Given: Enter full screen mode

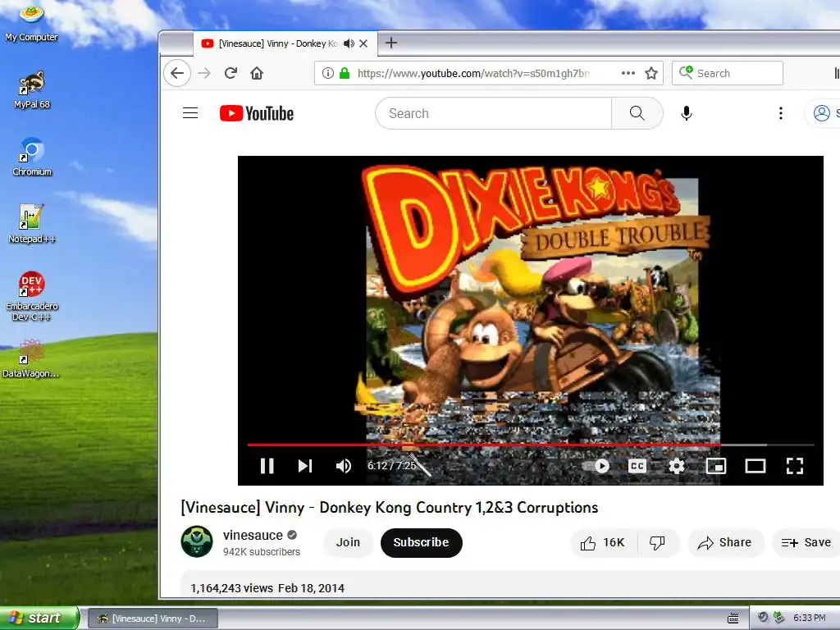Looking at the screenshot, I should [794, 466].
